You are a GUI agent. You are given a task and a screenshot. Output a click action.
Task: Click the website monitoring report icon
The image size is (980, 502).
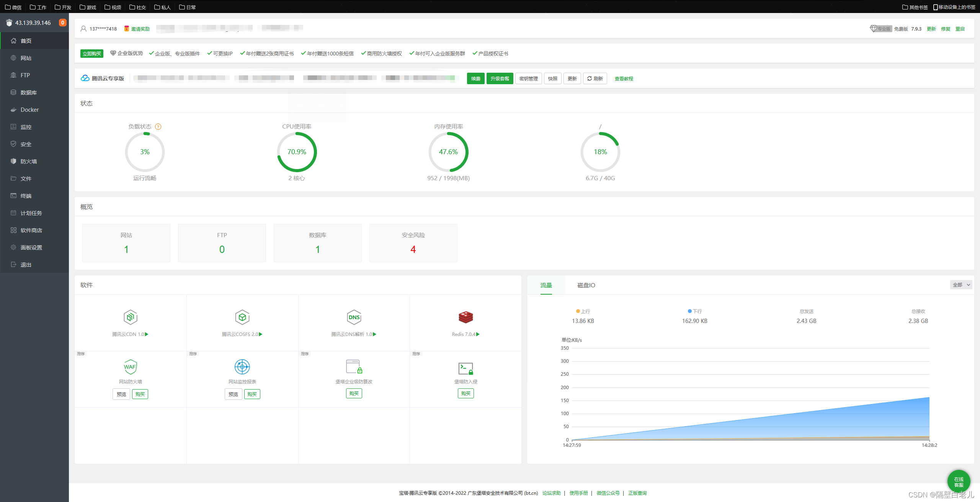click(242, 367)
